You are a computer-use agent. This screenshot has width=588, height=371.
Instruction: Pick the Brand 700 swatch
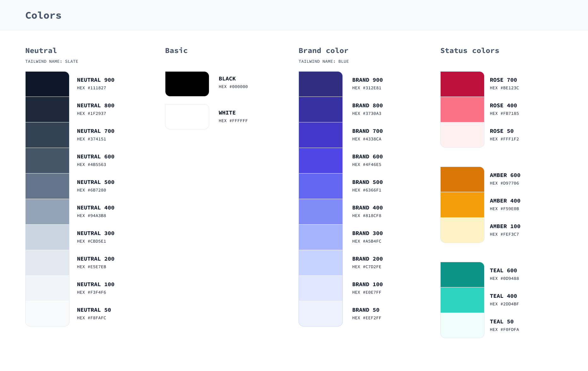(x=321, y=135)
